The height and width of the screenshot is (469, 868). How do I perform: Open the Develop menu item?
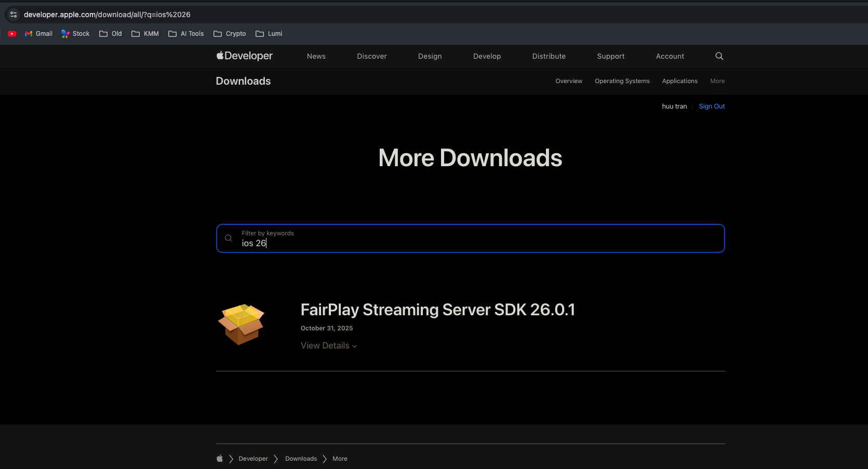click(x=487, y=56)
